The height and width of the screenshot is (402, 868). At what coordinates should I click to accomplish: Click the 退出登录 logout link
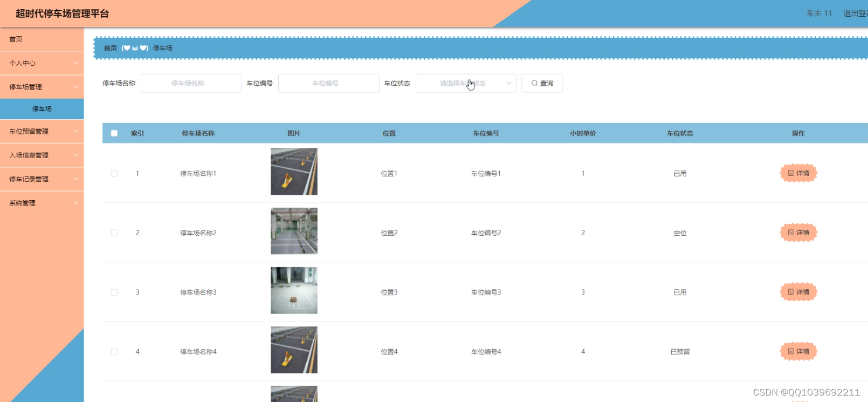point(856,13)
